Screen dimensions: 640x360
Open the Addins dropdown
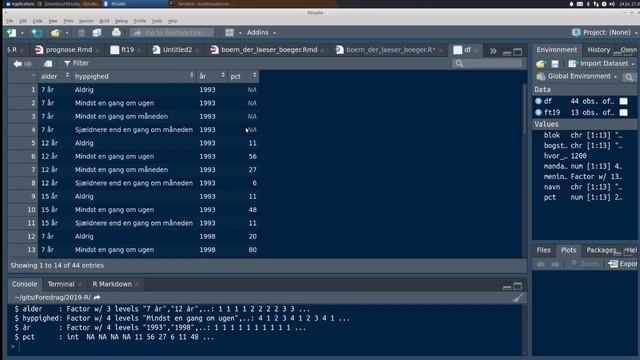261,32
